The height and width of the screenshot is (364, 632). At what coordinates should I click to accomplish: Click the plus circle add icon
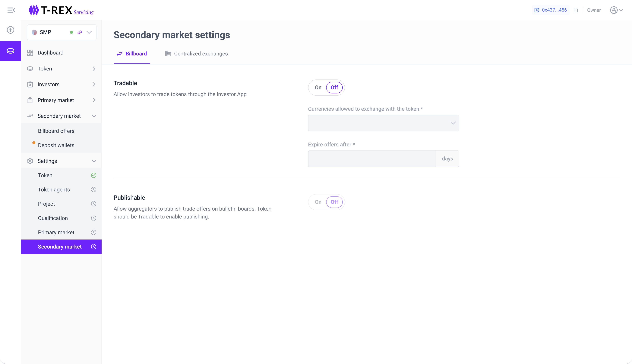pyautogui.click(x=11, y=30)
